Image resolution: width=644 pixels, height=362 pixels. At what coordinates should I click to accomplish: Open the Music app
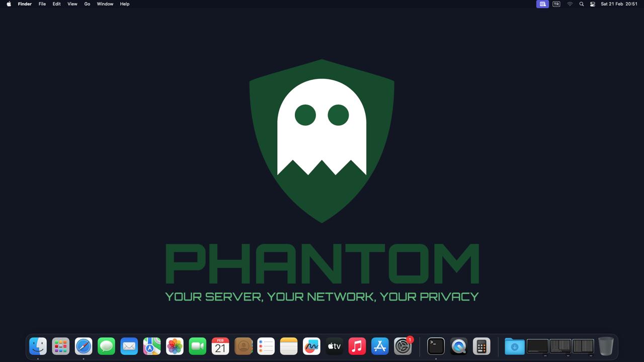click(357, 346)
